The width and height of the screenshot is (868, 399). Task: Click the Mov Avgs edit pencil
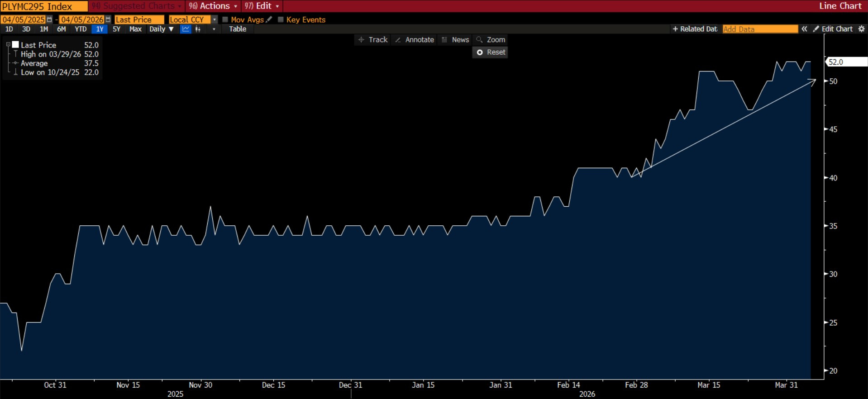click(x=269, y=19)
